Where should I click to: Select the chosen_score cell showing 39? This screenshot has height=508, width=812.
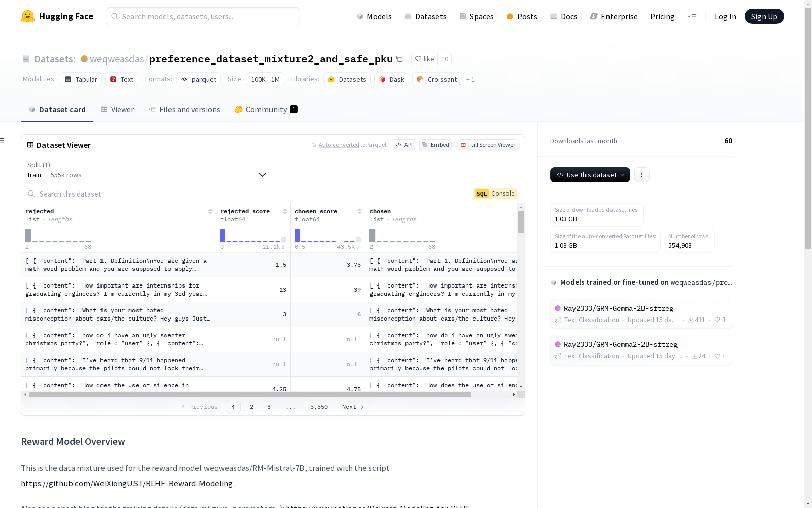pos(328,290)
